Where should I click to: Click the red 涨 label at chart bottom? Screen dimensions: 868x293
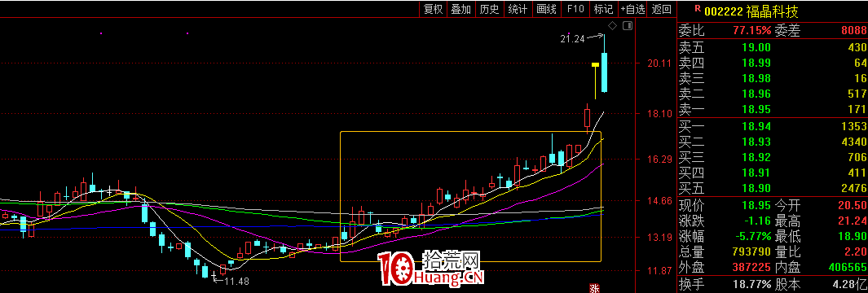(x=594, y=289)
